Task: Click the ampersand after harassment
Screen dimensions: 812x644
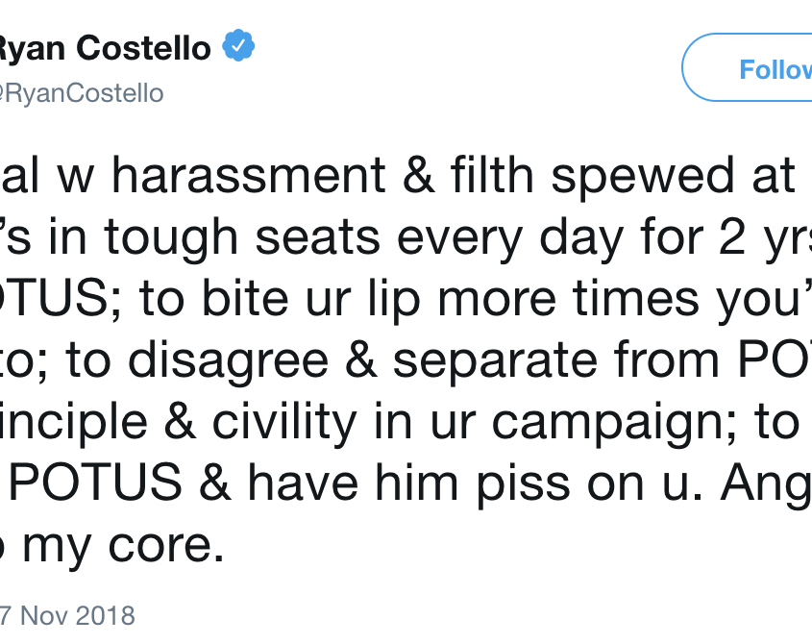Action: tap(418, 176)
